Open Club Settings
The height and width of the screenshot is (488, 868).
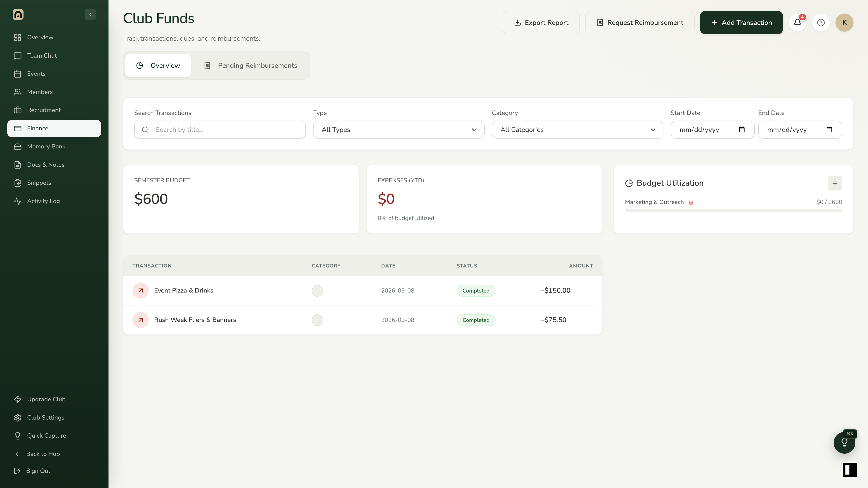click(x=54, y=417)
